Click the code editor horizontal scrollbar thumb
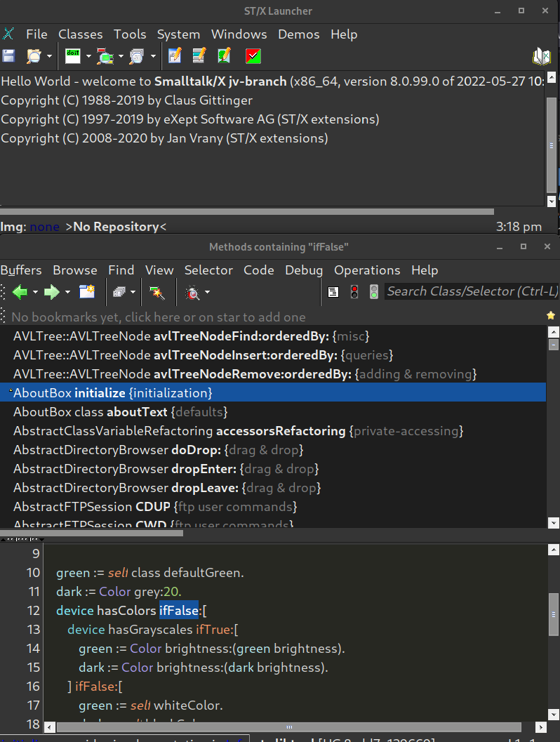Image resolution: width=560 pixels, height=742 pixels. click(x=289, y=727)
